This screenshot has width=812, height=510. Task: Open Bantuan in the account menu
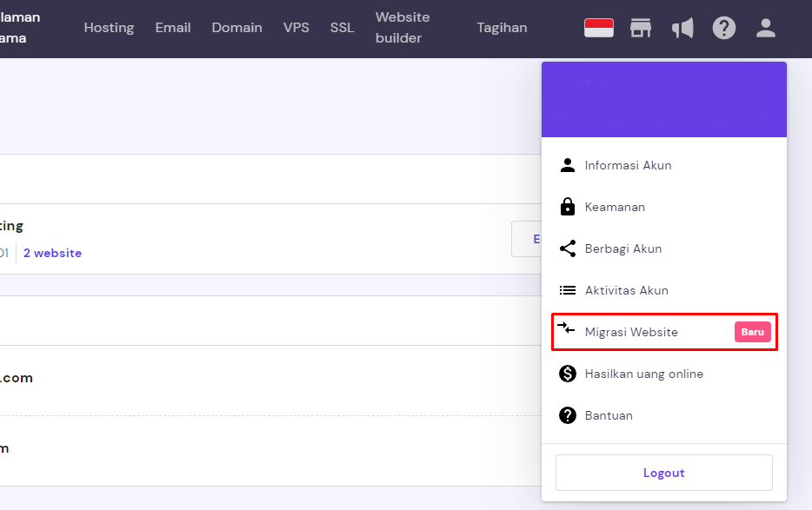(609, 415)
